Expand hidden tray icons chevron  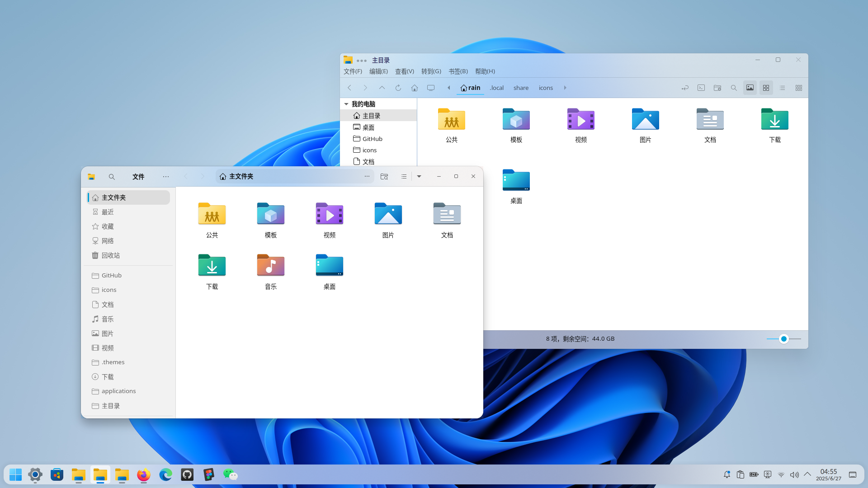pyautogui.click(x=807, y=474)
